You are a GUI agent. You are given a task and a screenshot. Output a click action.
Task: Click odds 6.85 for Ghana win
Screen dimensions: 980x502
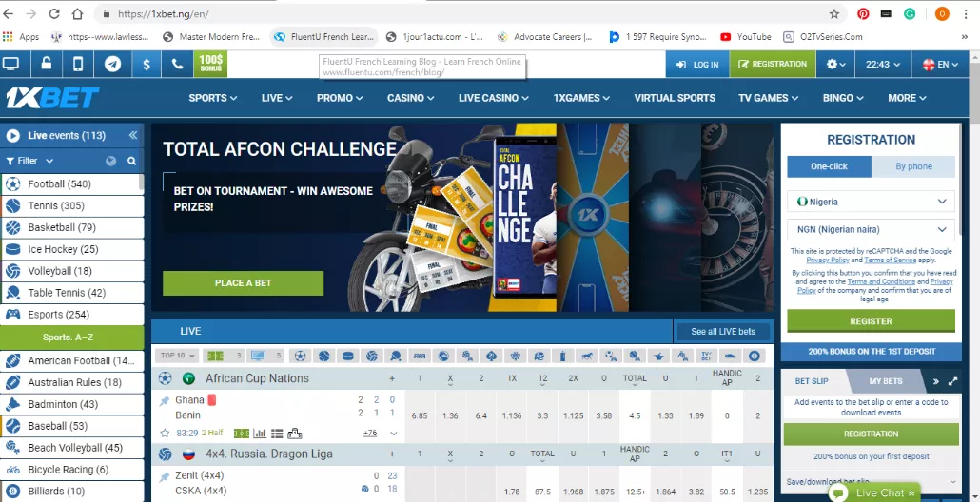click(420, 415)
